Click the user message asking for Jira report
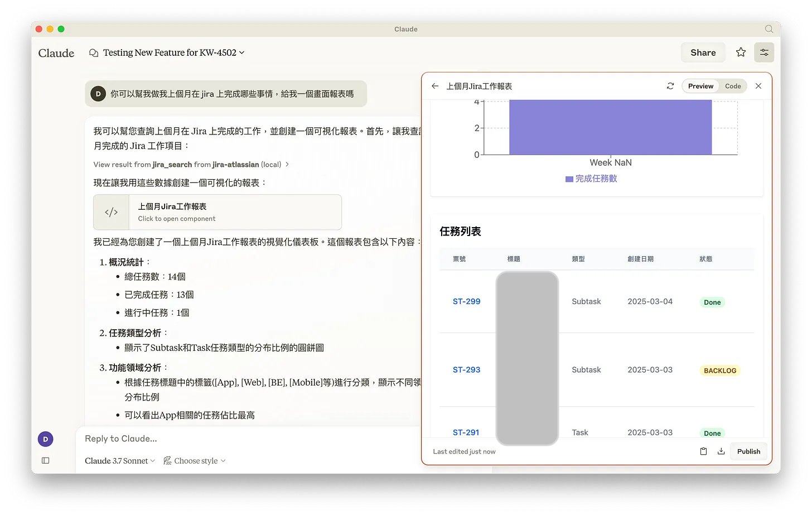This screenshot has height=515, width=812. tap(226, 94)
